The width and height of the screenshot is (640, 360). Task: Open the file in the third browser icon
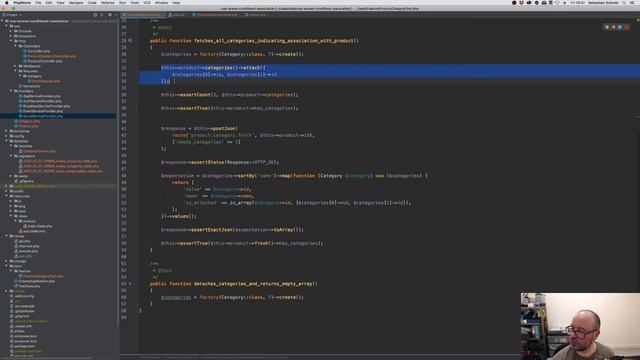coord(620,27)
